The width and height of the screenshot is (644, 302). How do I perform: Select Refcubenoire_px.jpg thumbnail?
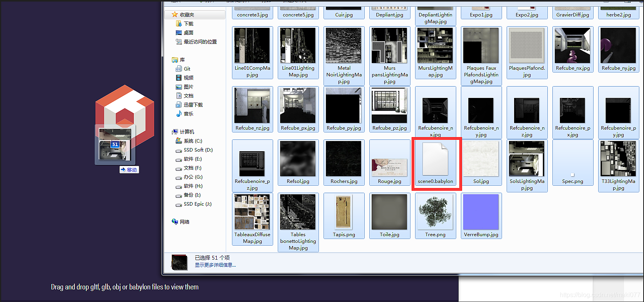(x=572, y=110)
